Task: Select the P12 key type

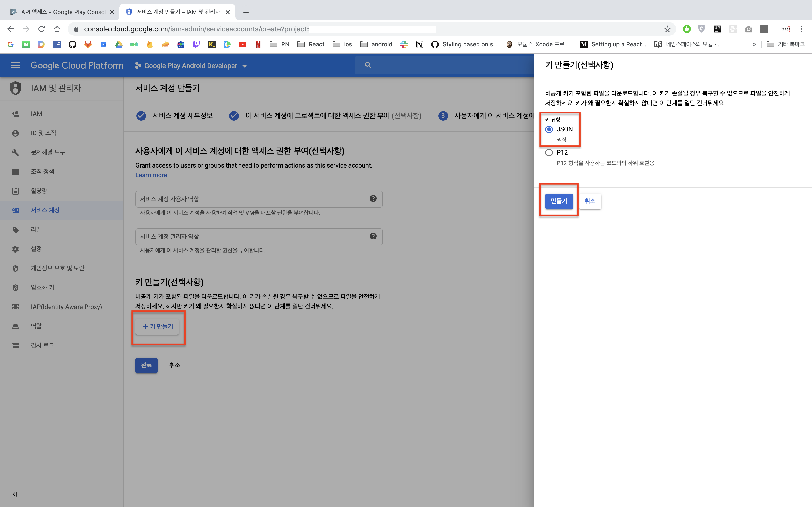Action: pos(549,153)
